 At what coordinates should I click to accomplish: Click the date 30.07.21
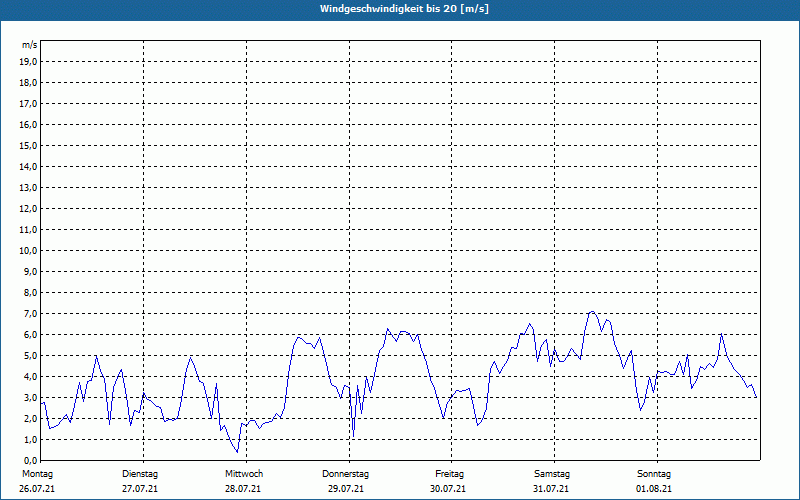tap(447, 489)
